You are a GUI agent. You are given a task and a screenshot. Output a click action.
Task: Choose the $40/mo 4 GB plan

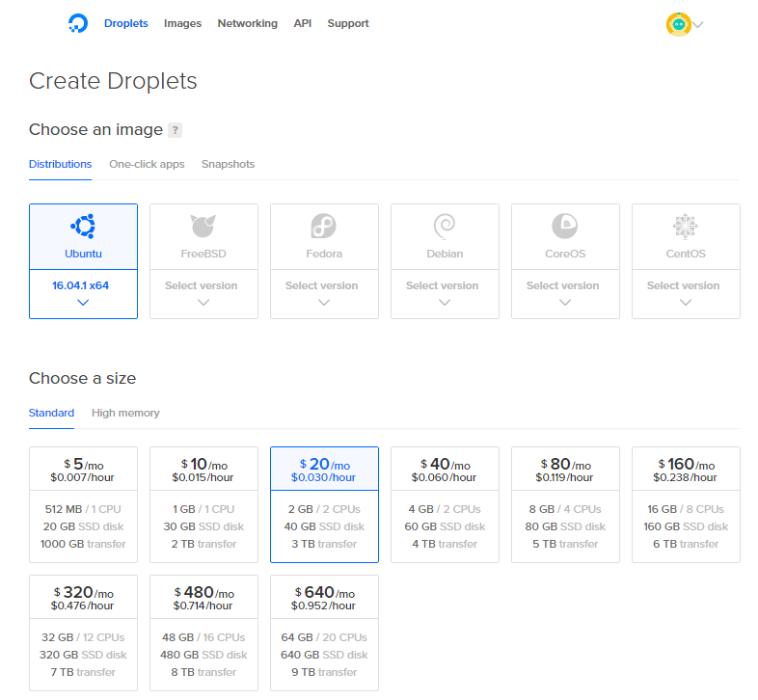point(445,503)
